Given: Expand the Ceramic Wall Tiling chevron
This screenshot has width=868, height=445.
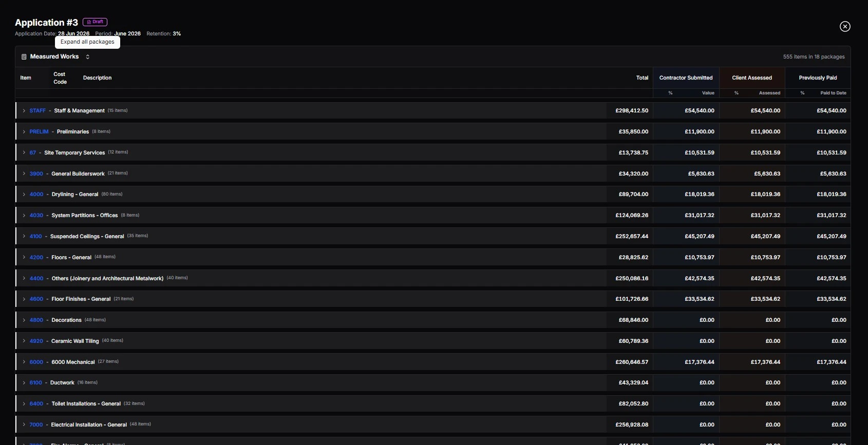Looking at the screenshot, I should click(x=24, y=341).
